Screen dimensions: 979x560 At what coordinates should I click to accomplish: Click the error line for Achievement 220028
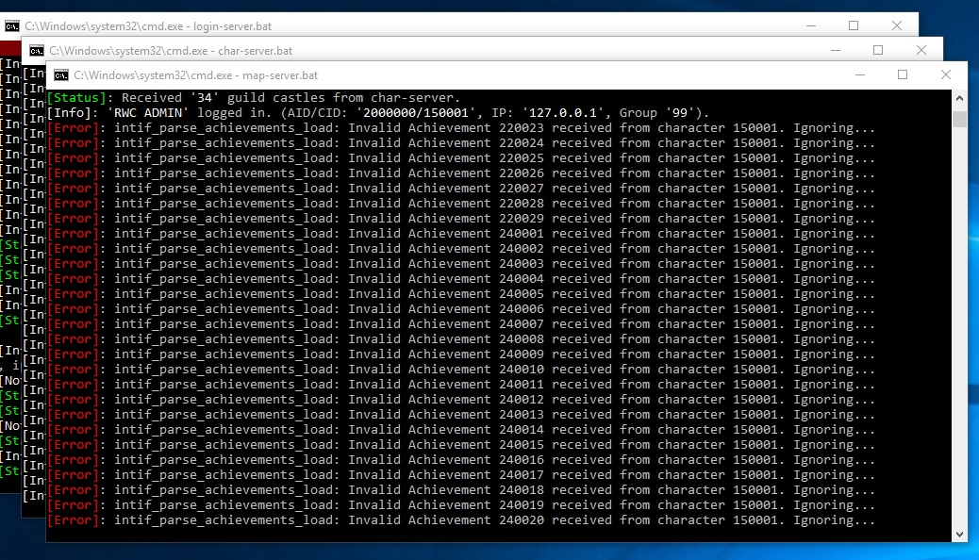(461, 204)
